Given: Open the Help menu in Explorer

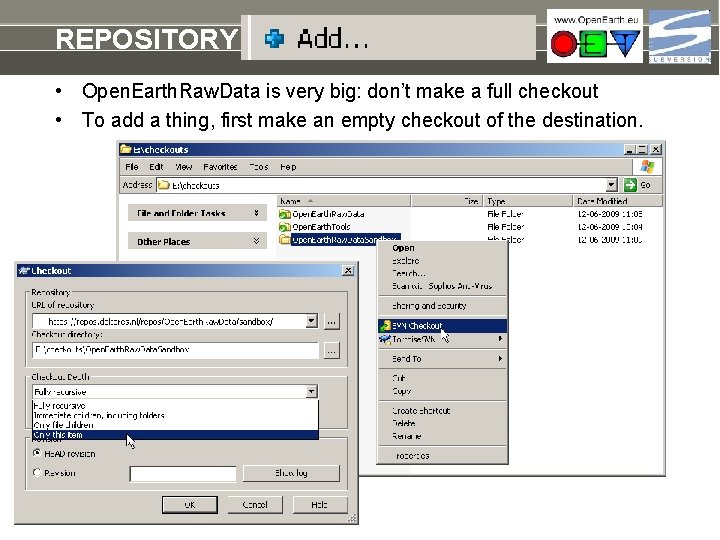Looking at the screenshot, I should pyautogui.click(x=288, y=167).
